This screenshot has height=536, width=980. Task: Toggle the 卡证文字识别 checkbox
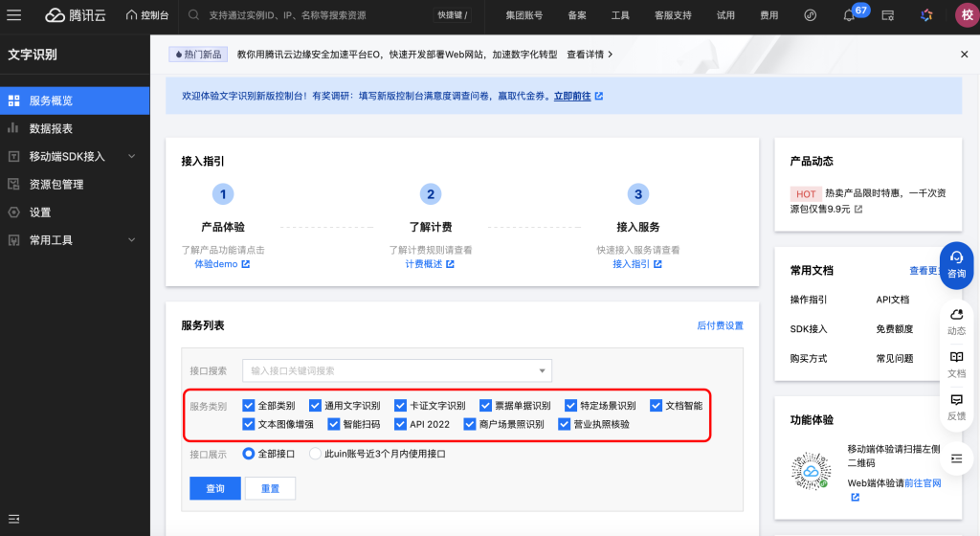(x=400, y=406)
